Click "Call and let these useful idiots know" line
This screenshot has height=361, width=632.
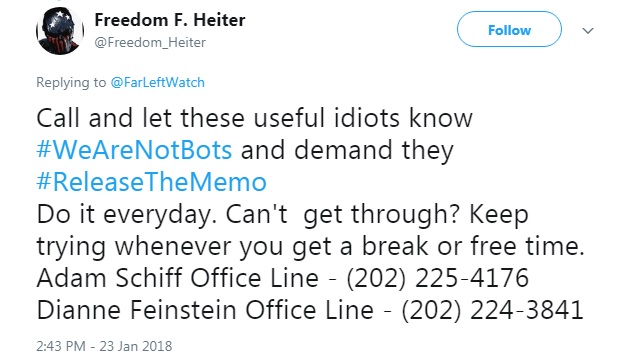click(254, 118)
